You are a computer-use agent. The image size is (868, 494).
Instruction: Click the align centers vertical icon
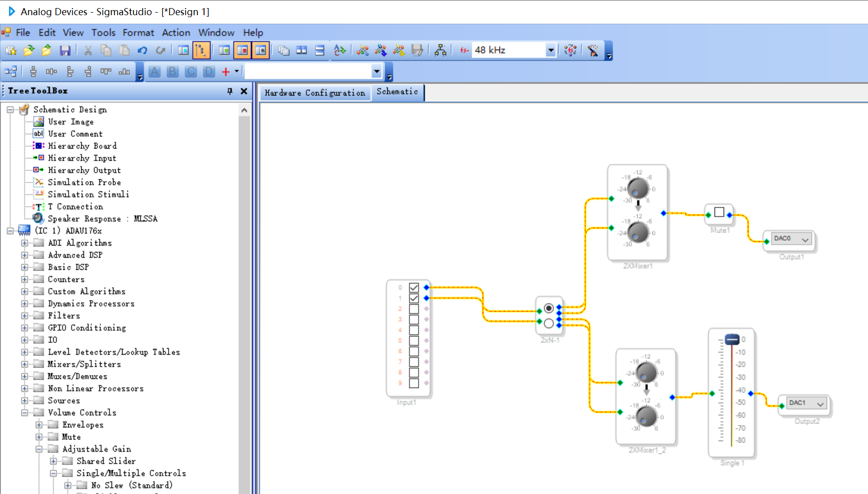pyautogui.click(x=33, y=72)
